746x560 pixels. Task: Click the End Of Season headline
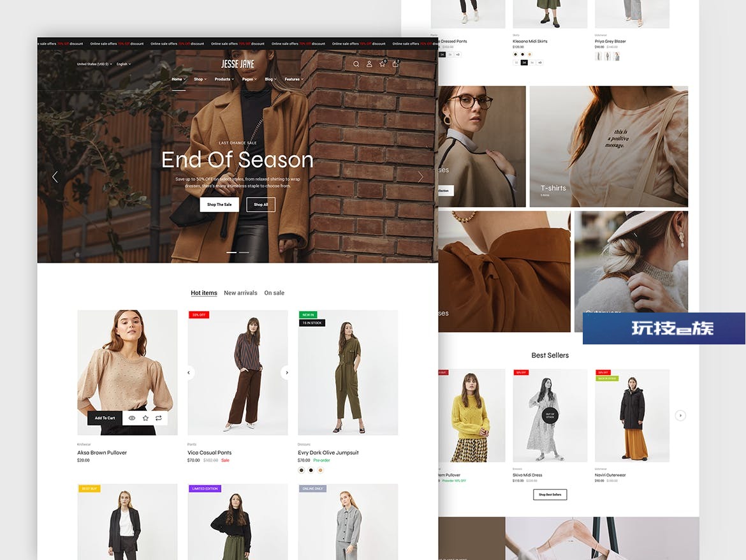[237, 160]
